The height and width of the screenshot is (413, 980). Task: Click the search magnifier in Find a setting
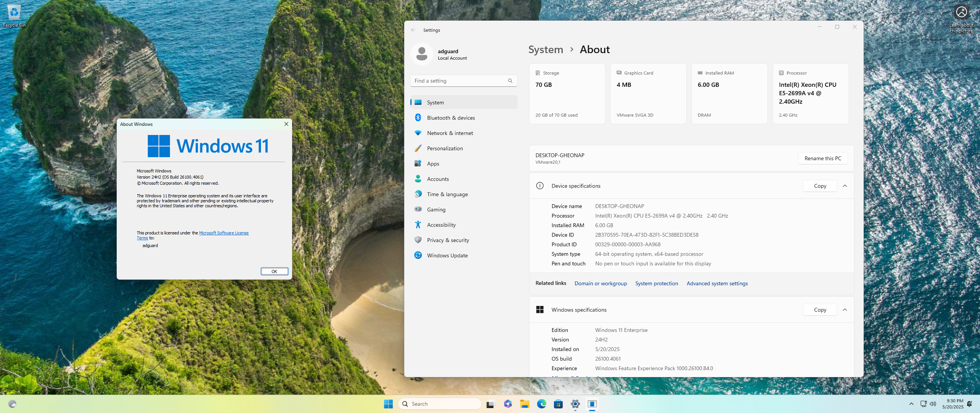tap(510, 81)
